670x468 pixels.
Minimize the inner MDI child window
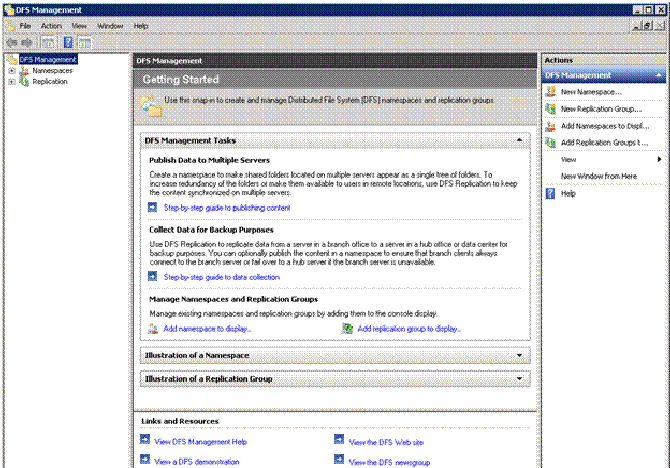click(638, 26)
